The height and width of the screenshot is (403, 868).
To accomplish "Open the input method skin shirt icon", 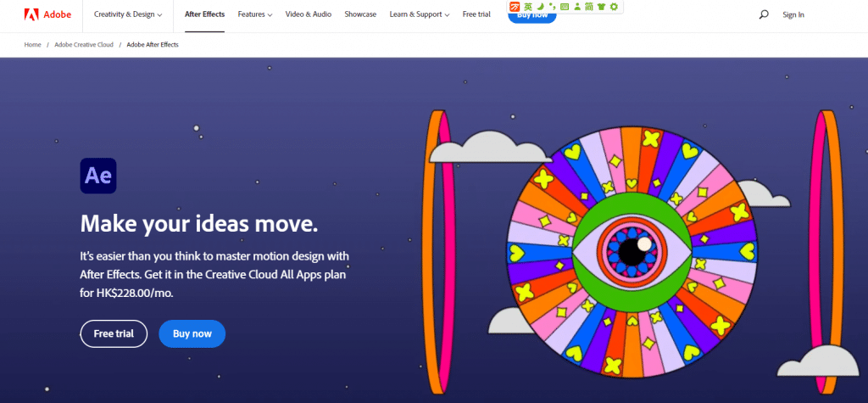I will (x=601, y=7).
